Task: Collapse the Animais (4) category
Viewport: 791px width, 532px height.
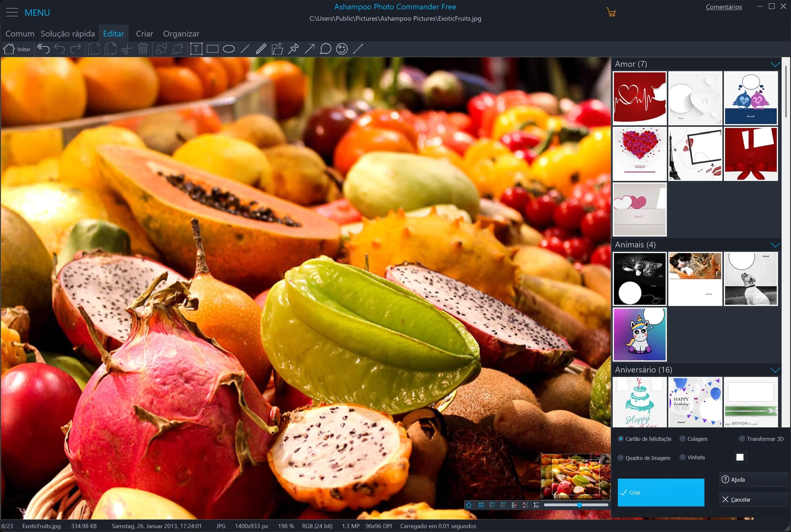Action: 775,245
